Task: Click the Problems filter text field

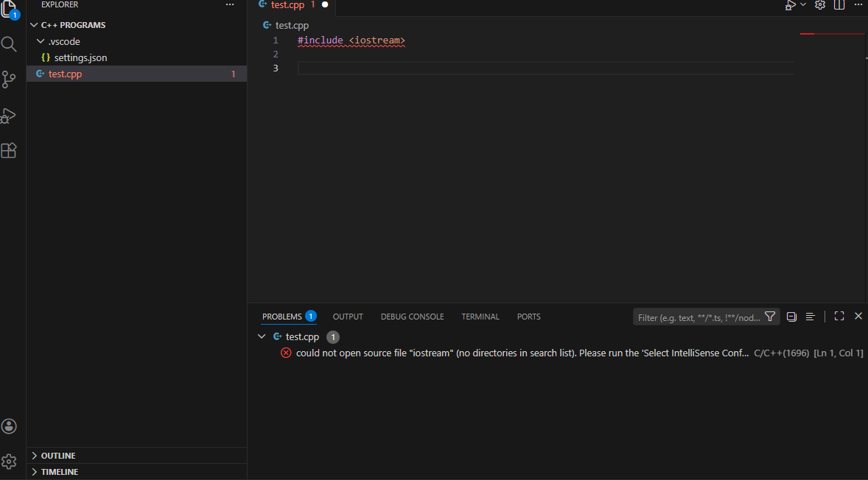Action: (697, 317)
